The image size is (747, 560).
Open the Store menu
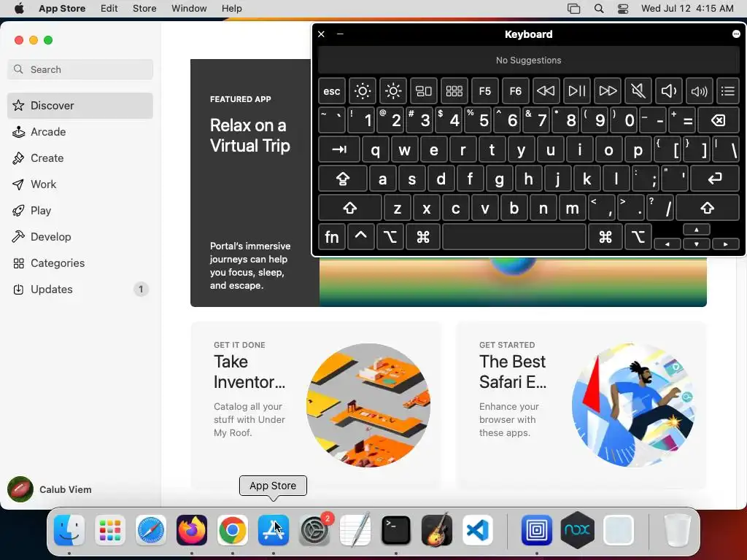144,9
